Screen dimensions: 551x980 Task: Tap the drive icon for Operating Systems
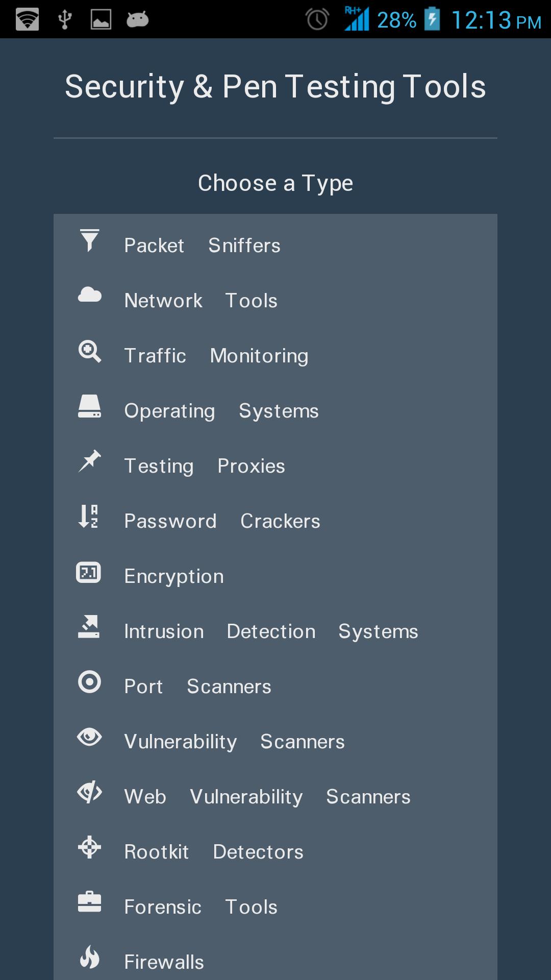tap(89, 406)
